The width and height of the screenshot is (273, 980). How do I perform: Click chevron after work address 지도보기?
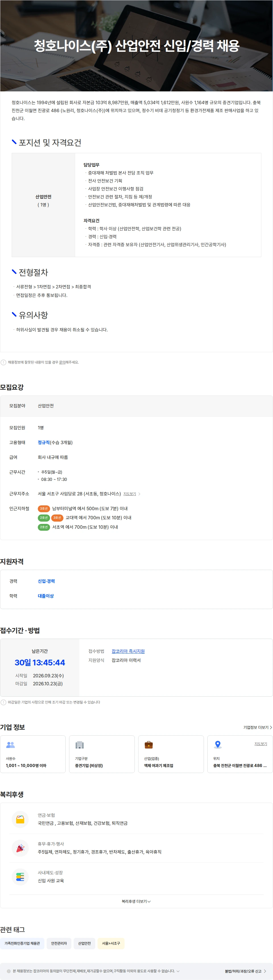139,494
